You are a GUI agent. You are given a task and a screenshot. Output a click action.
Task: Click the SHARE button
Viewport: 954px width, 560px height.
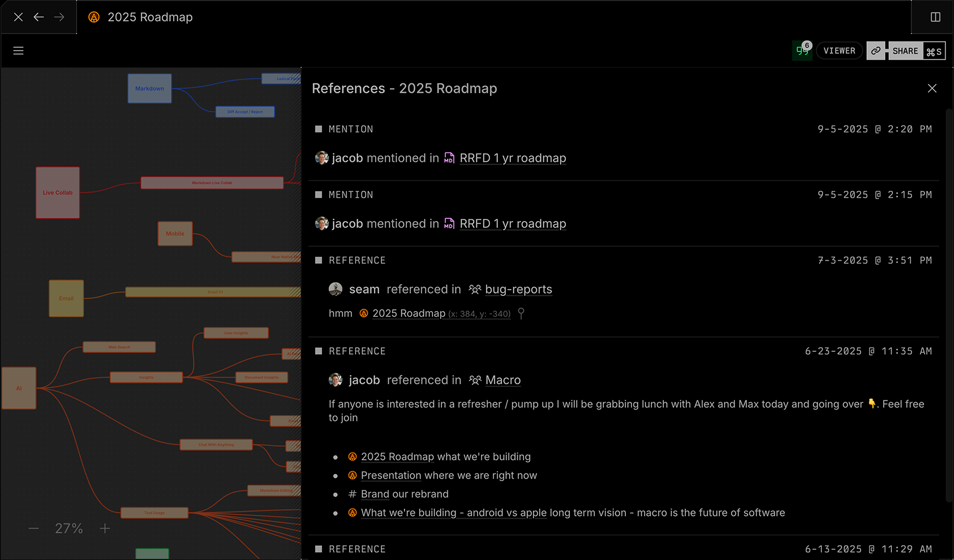tap(905, 51)
